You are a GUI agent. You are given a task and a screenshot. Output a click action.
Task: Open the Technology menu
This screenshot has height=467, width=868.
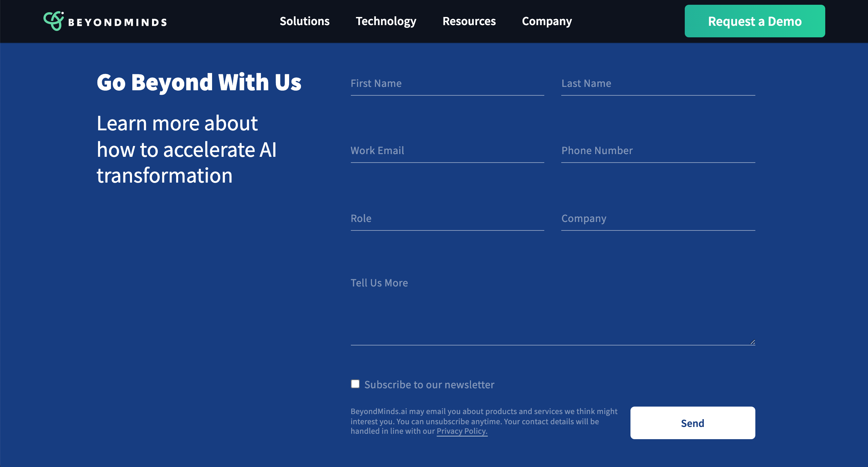click(386, 21)
